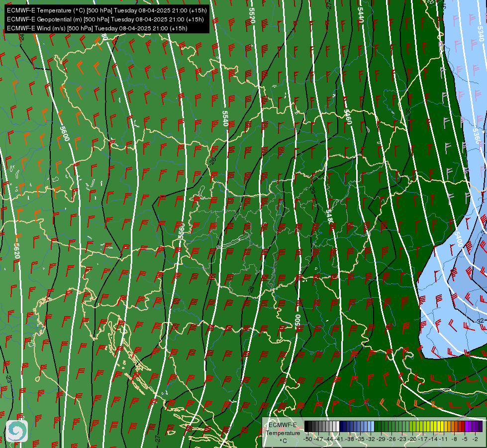Click the -38 tick label on the colorbar
Image resolution: width=487 pixels, height=448 pixels.
(x=350, y=439)
